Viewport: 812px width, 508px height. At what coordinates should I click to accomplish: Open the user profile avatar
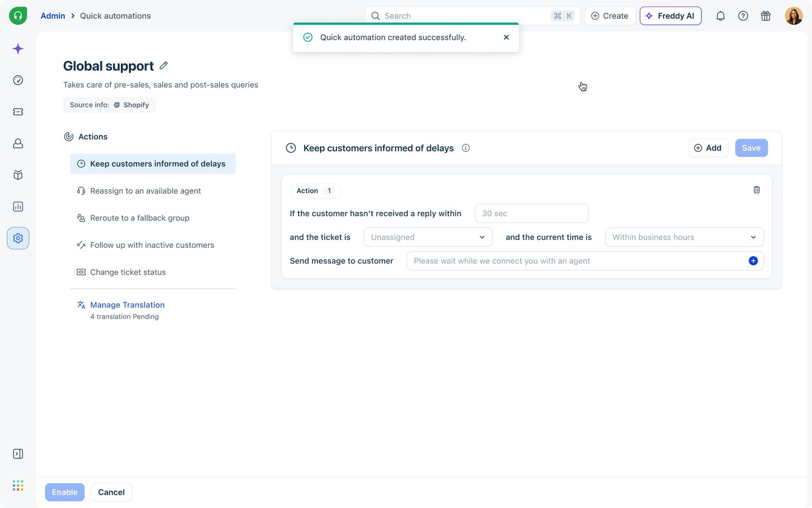(x=794, y=16)
